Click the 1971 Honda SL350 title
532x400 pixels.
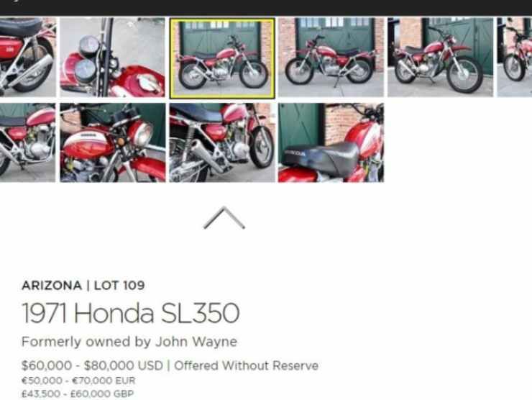coord(131,313)
